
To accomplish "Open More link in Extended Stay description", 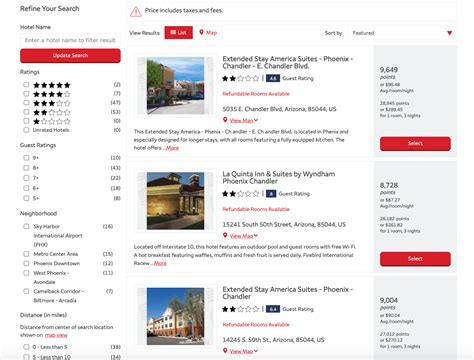I will 172,148.
